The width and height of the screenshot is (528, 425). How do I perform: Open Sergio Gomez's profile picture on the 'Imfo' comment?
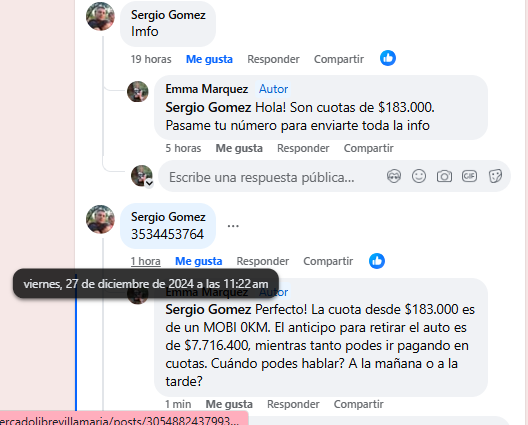pyautogui.click(x=100, y=16)
